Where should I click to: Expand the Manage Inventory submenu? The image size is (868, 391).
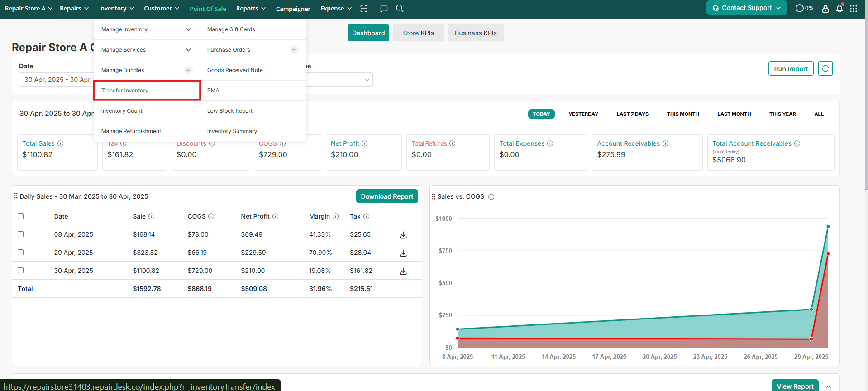click(x=188, y=29)
